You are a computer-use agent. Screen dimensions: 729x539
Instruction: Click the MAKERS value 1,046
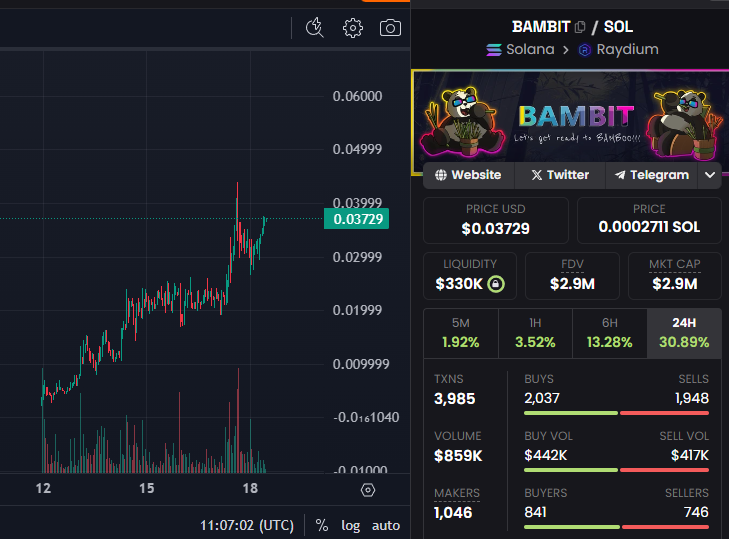(453, 512)
